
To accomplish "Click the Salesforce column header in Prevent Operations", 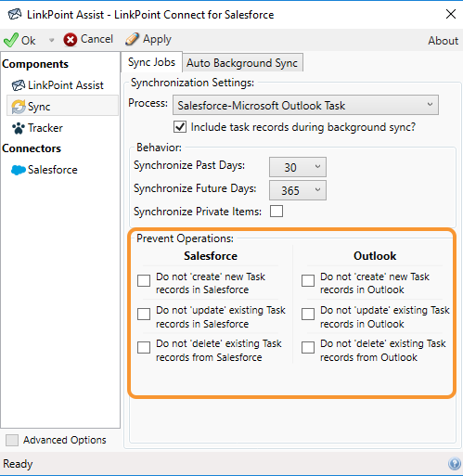I will [211, 256].
